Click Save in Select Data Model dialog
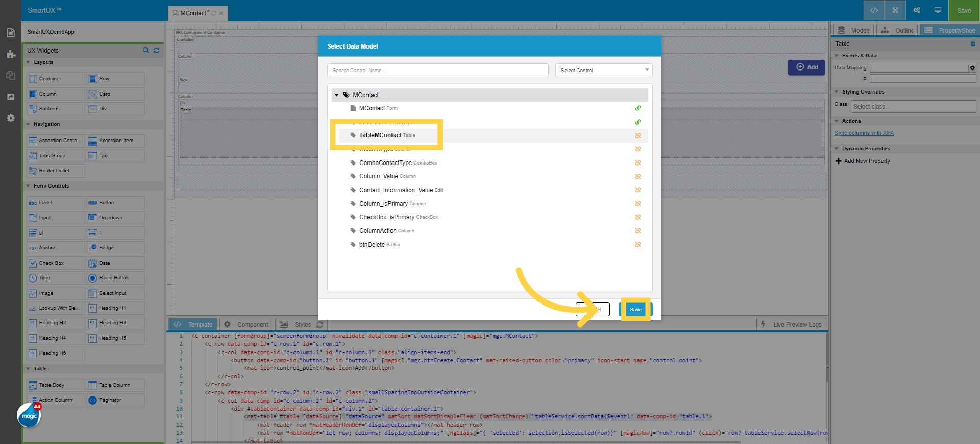This screenshot has width=980, height=444. (x=635, y=310)
